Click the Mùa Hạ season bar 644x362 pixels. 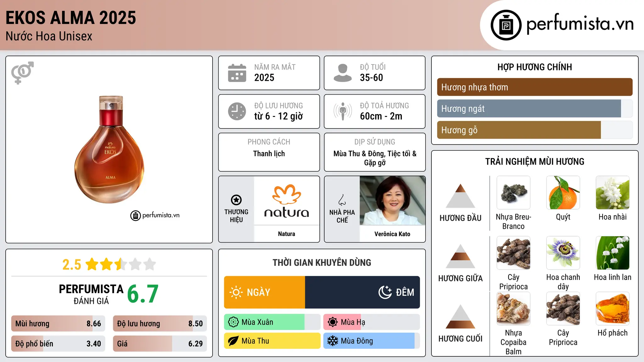coord(372,322)
